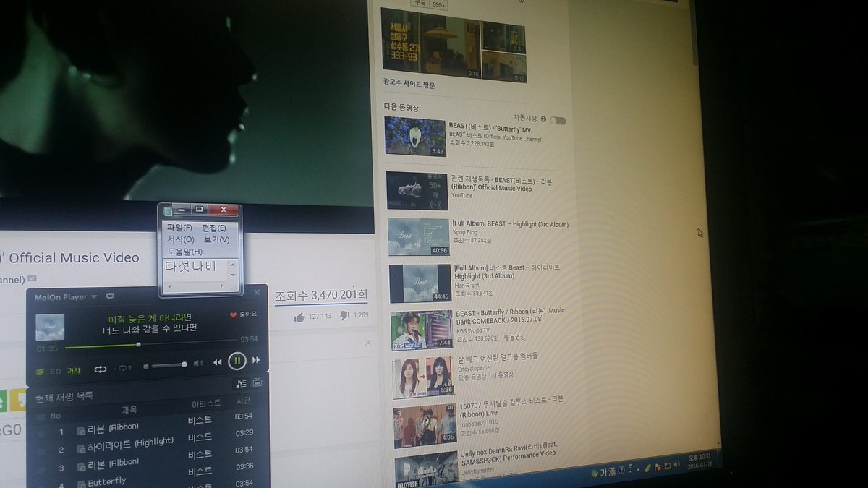Image resolution: width=868 pixels, height=488 pixels.
Task: Select track 4 Butterfly in the playlist
Action: pos(107,481)
